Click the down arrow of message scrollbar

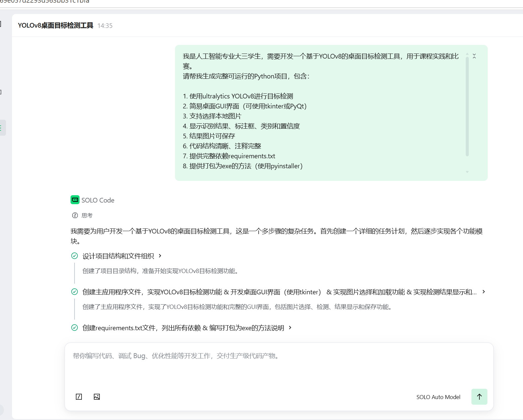pyautogui.click(x=467, y=172)
